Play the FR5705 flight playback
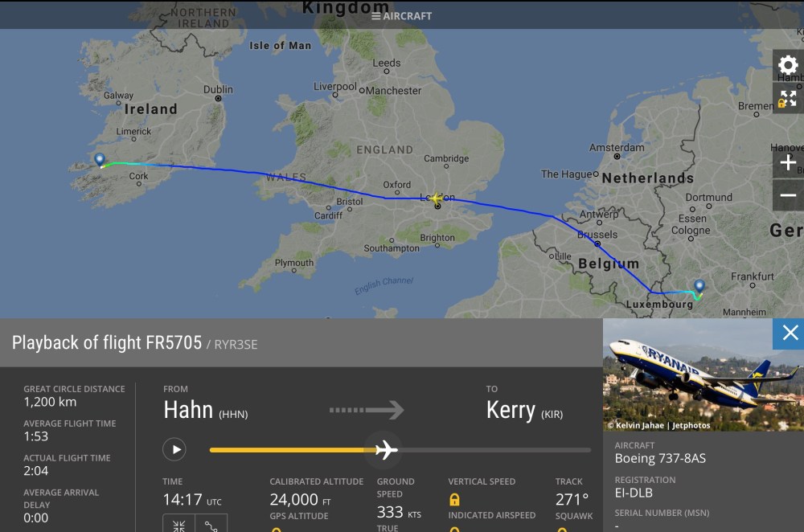The width and height of the screenshot is (804, 532). (x=174, y=448)
